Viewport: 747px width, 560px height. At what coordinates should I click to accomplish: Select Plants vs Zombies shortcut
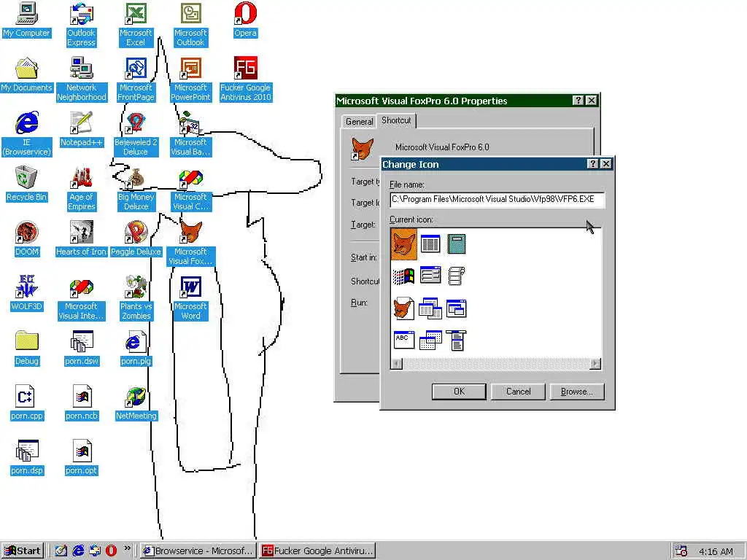tap(136, 298)
